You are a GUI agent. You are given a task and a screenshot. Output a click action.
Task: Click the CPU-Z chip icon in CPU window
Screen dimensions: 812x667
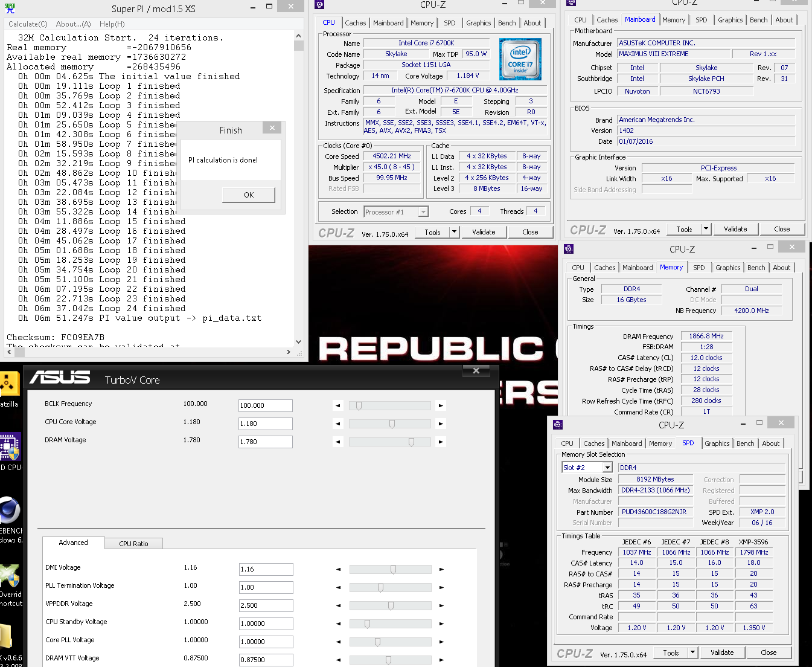(319, 4)
